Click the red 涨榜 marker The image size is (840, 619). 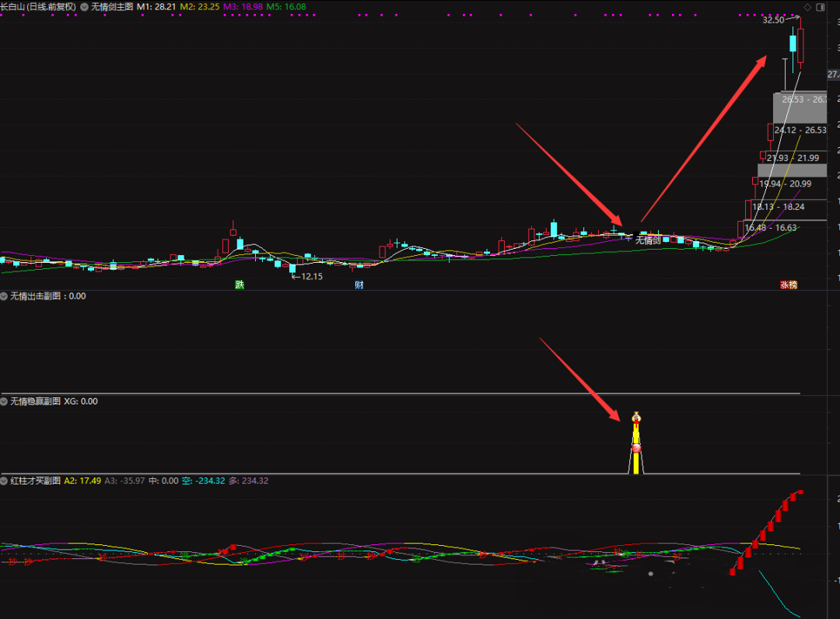coord(789,285)
